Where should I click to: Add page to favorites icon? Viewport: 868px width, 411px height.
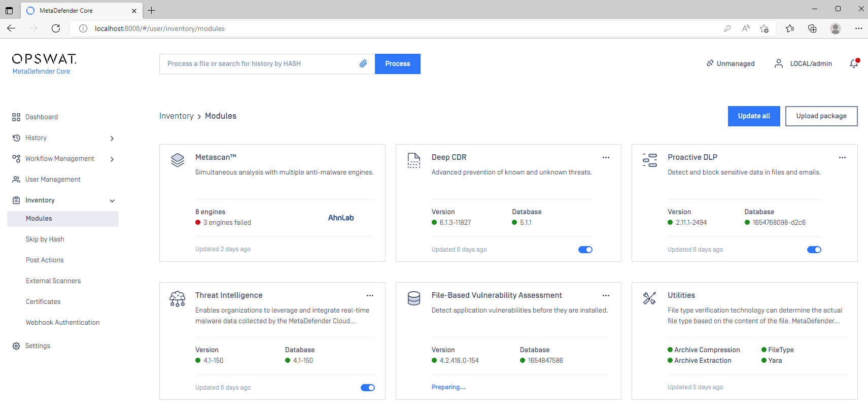pyautogui.click(x=764, y=28)
